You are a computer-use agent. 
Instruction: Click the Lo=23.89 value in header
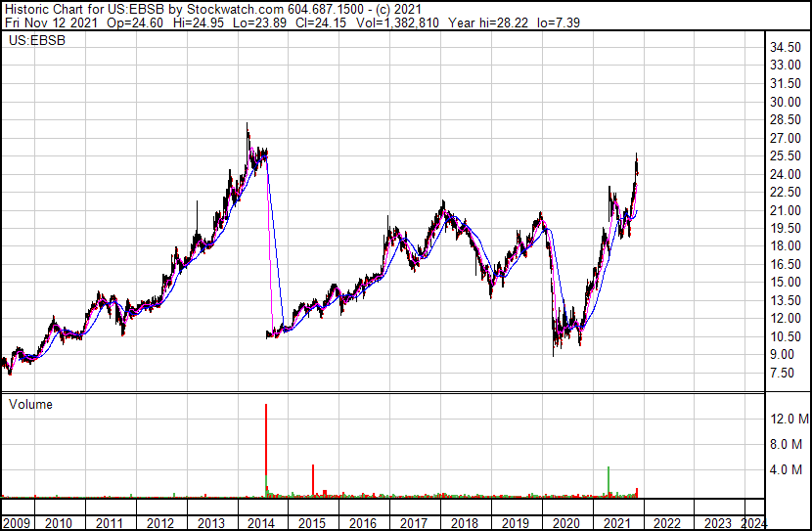[260, 22]
